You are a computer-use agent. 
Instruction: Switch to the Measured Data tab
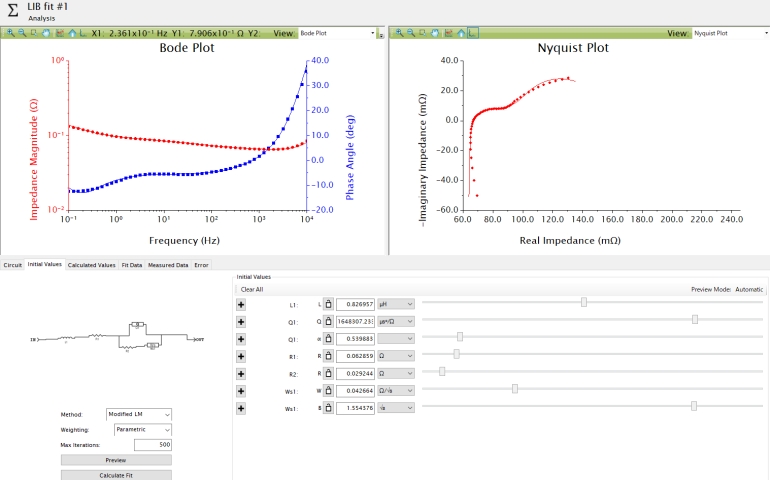click(168, 265)
